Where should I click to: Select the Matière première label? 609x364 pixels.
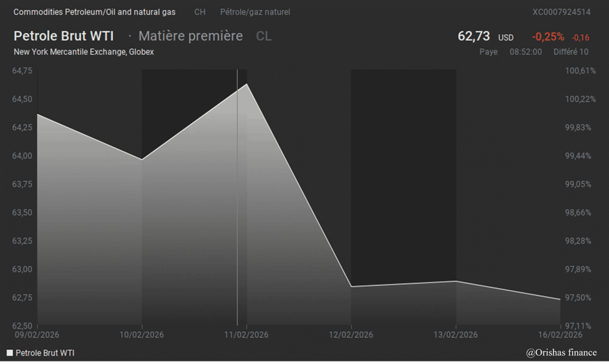(190, 36)
